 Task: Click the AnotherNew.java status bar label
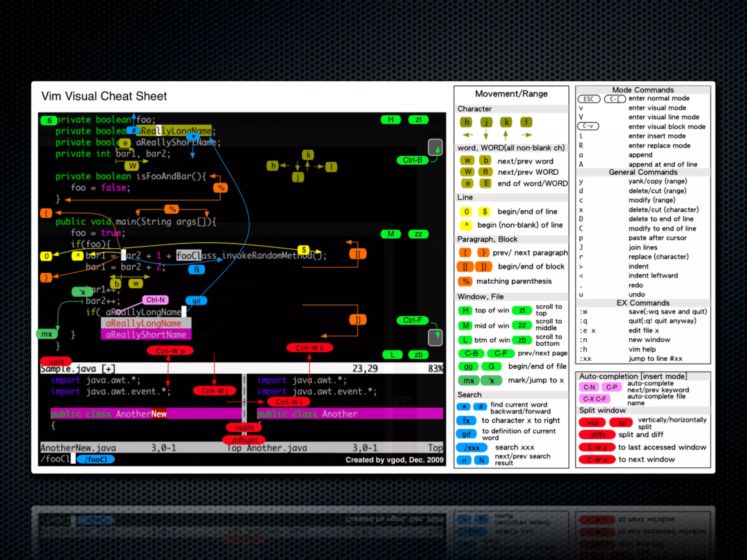pos(78,448)
